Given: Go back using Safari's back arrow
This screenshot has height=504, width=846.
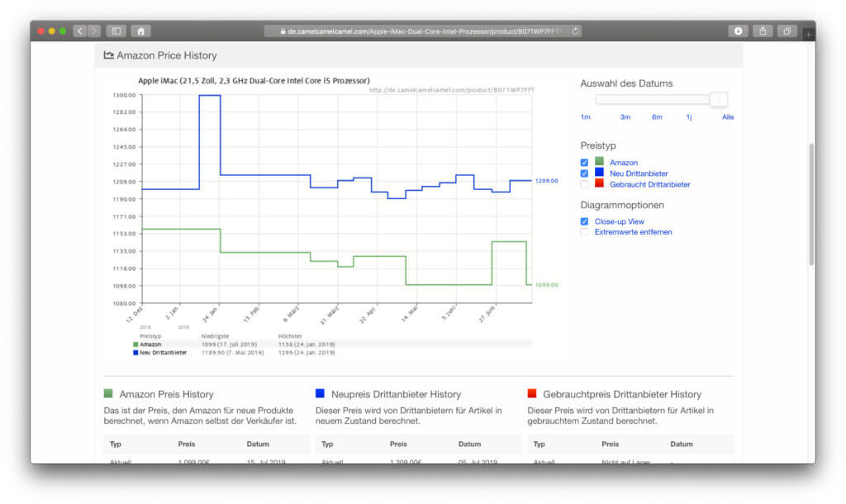Looking at the screenshot, I should pyautogui.click(x=80, y=31).
